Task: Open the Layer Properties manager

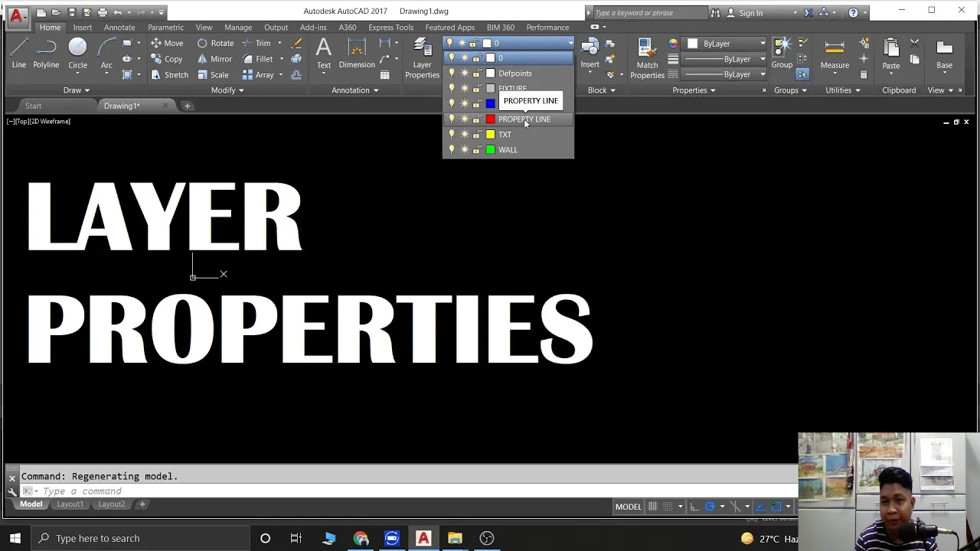Action: point(422,58)
